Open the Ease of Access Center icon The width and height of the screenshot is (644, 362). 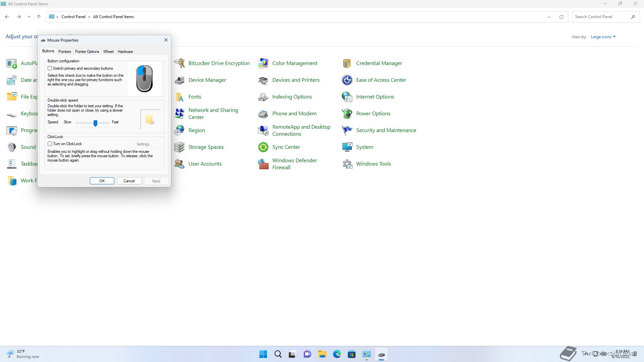347,80
